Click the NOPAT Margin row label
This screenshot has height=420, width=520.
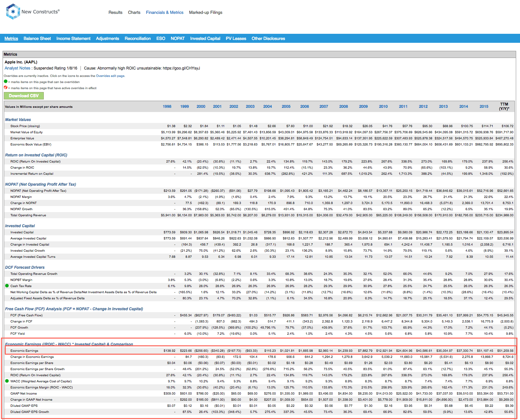(x=21, y=197)
